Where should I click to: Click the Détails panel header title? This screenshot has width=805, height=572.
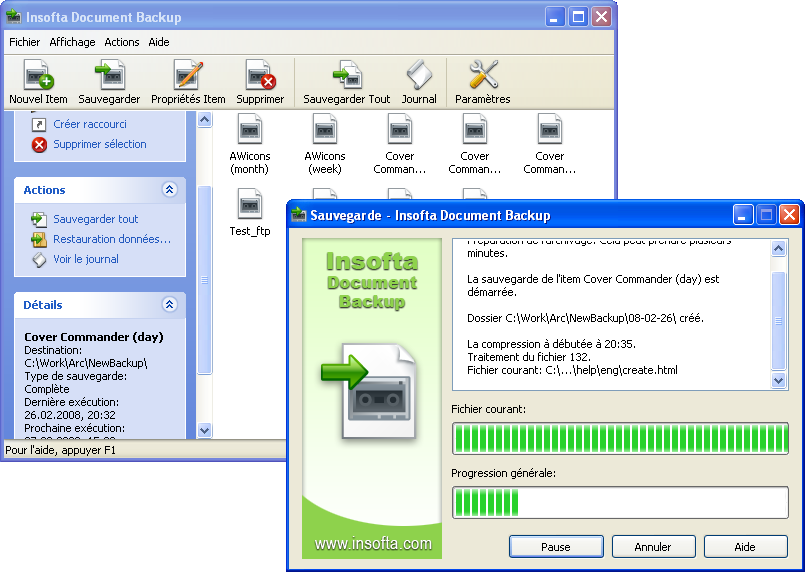point(43,305)
